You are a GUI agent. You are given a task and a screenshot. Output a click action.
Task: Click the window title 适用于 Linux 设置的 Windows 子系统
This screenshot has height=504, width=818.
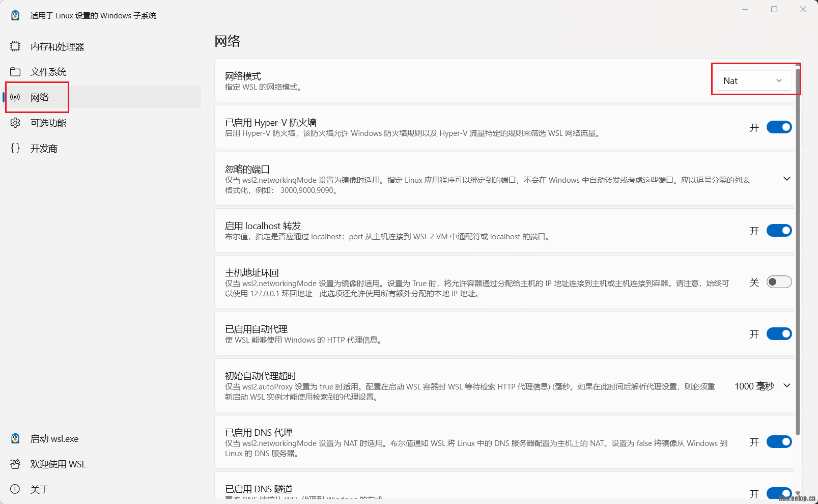pyautogui.click(x=93, y=16)
